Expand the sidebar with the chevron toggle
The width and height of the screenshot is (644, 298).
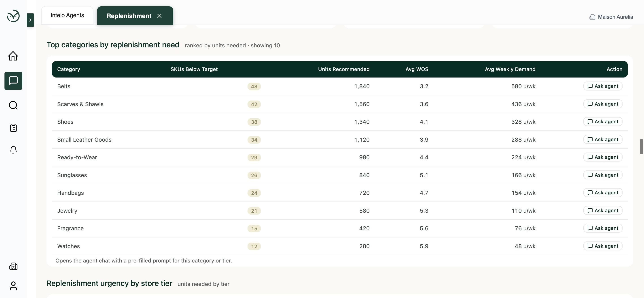[x=30, y=20]
